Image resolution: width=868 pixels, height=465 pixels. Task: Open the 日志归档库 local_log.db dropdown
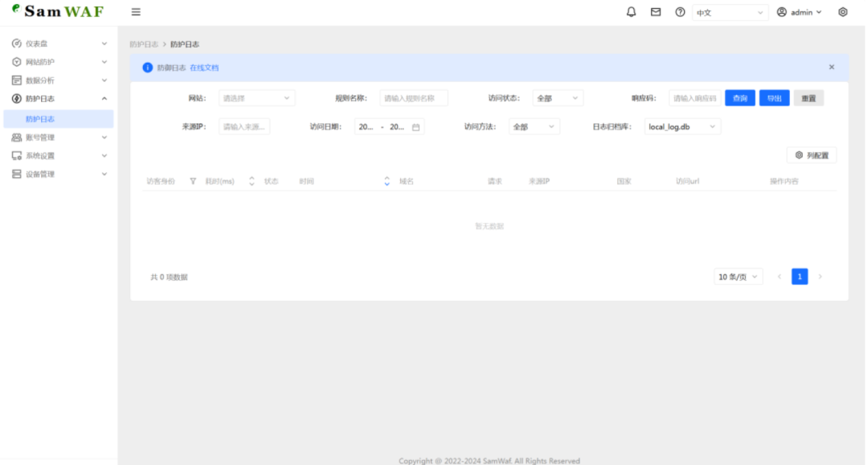(x=682, y=127)
